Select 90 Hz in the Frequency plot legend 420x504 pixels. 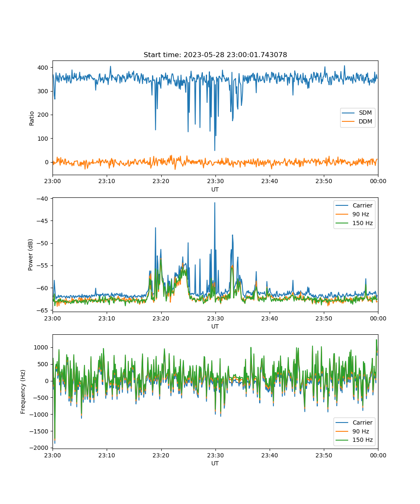361,431
